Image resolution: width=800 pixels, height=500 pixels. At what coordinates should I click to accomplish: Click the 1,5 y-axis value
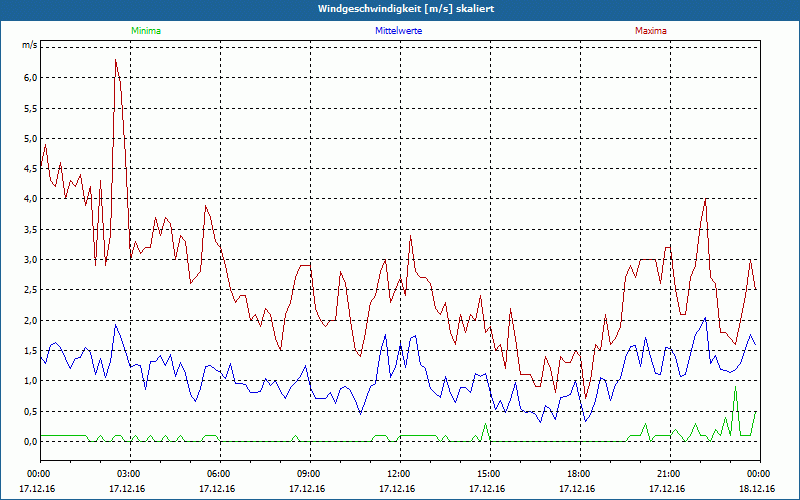(31, 351)
